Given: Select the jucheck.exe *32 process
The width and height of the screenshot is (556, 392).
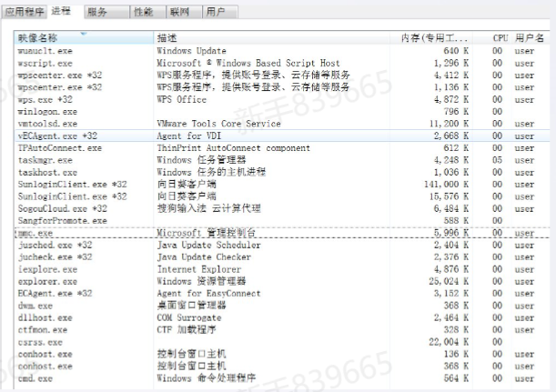Looking at the screenshot, I should (x=282, y=257).
